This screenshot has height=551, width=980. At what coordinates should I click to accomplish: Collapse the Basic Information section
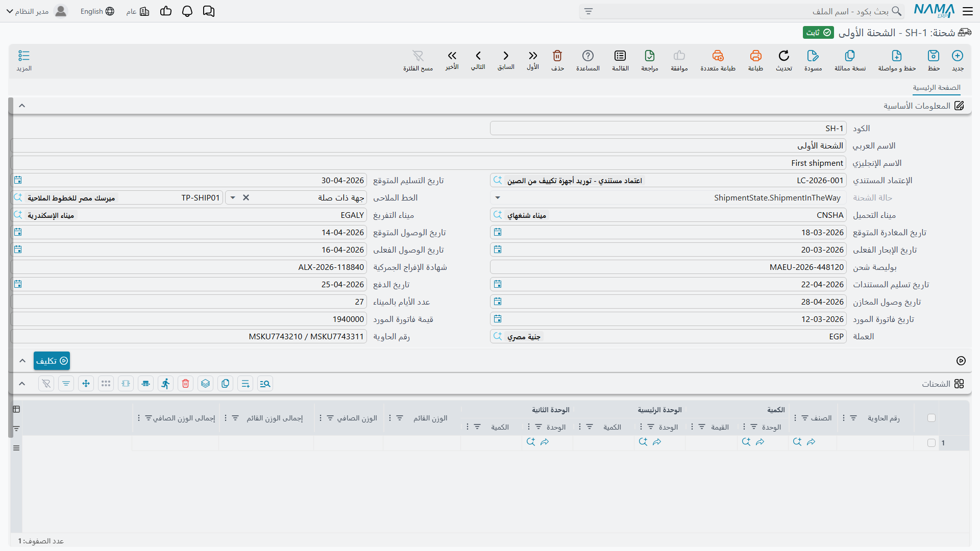(x=22, y=106)
